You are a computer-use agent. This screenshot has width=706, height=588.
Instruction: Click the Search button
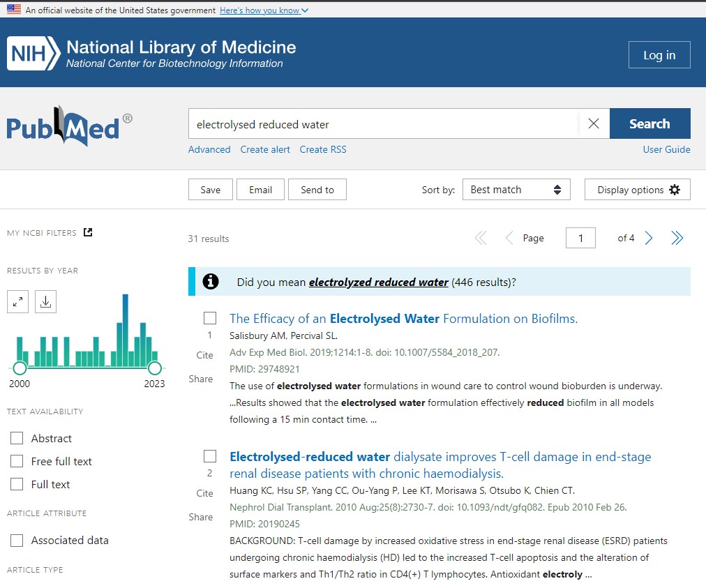[x=649, y=123]
